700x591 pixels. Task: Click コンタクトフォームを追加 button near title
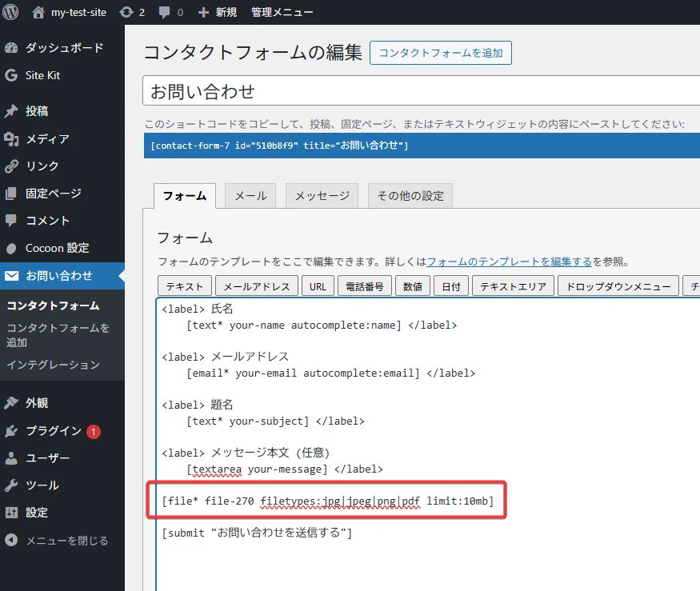click(441, 53)
